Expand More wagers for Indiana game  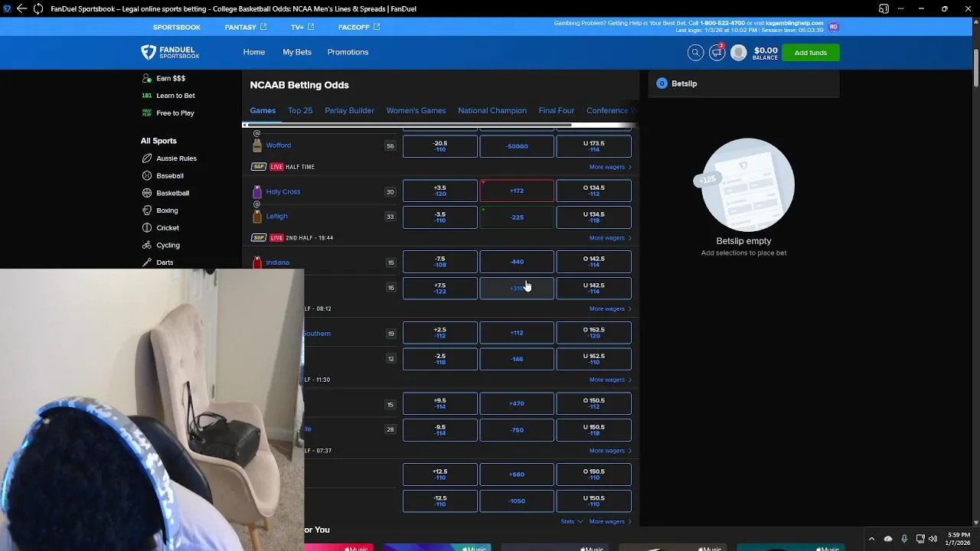point(610,309)
